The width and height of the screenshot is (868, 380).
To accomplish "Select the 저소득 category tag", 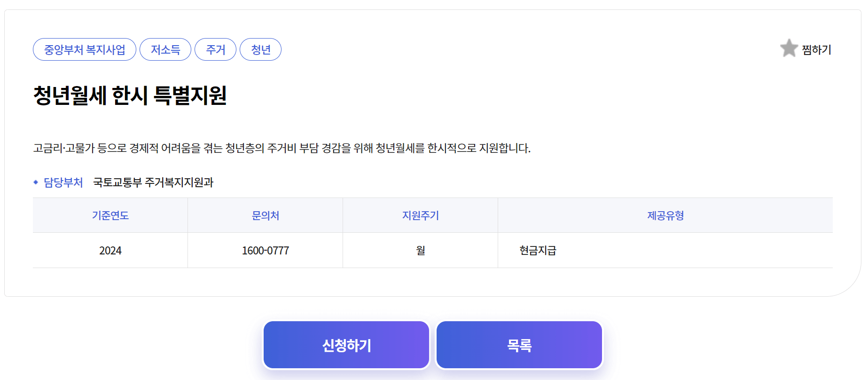I will point(165,49).
